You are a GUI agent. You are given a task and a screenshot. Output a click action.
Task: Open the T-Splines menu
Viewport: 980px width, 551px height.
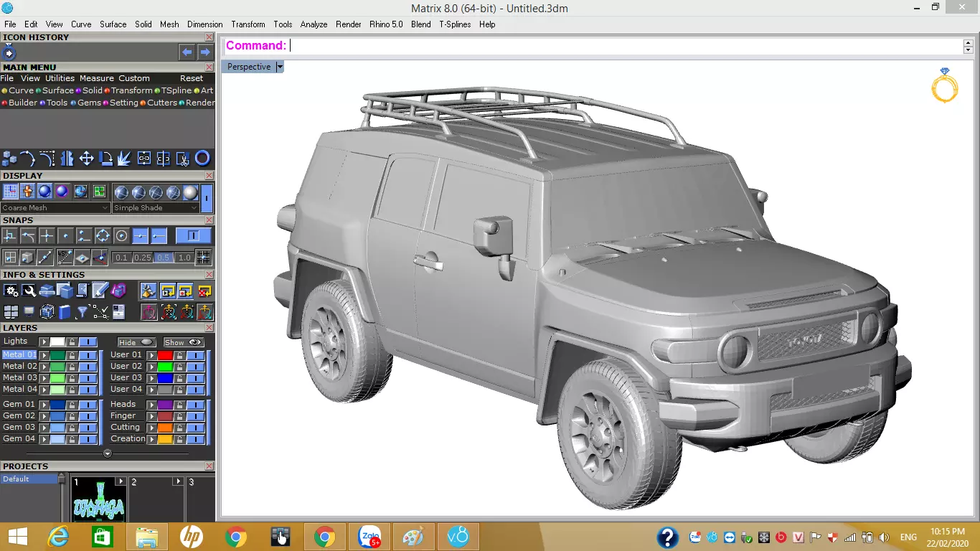455,24
